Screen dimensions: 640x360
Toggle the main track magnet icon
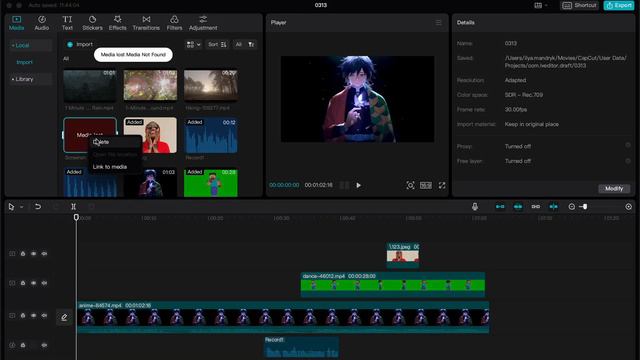coord(500,207)
